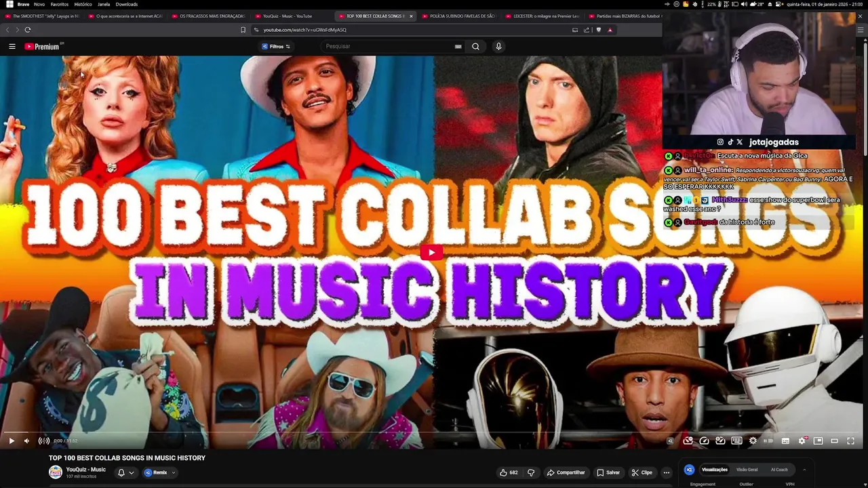868x488 pixels.
Task: Click the Salvar save button
Action: coord(608,472)
